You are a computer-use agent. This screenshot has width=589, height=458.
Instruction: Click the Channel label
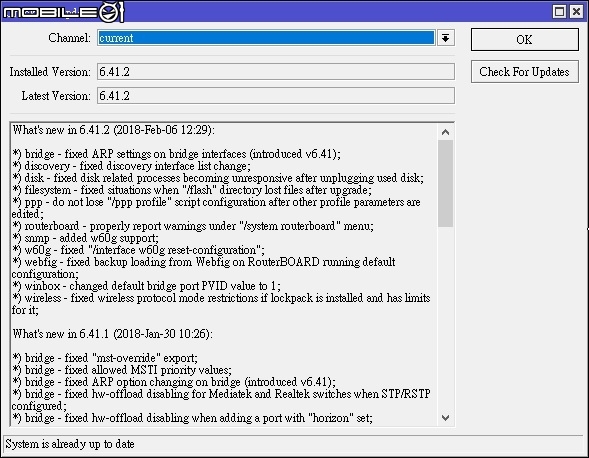click(x=69, y=38)
